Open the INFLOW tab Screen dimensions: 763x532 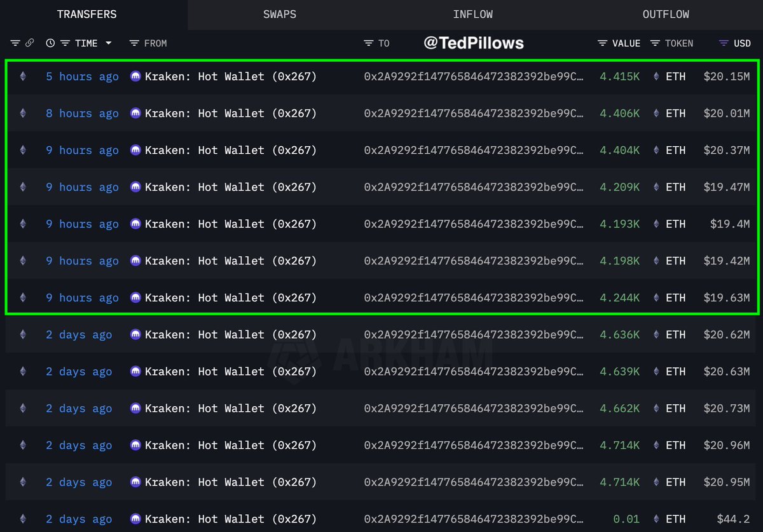(x=473, y=14)
